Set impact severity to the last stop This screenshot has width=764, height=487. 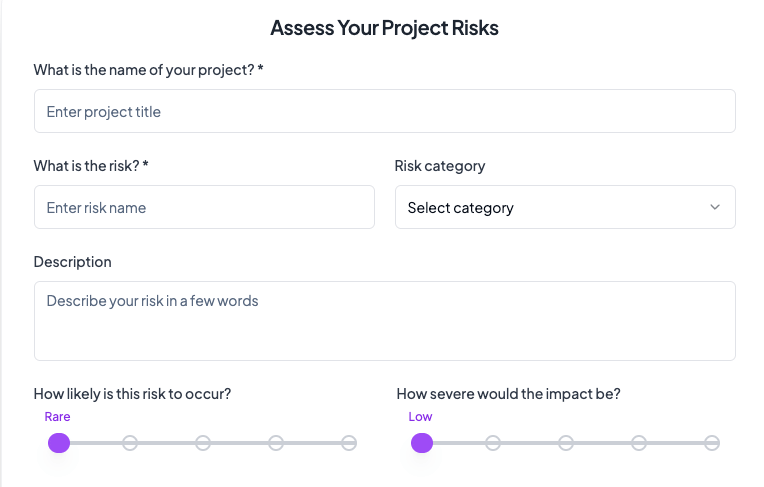tap(712, 443)
